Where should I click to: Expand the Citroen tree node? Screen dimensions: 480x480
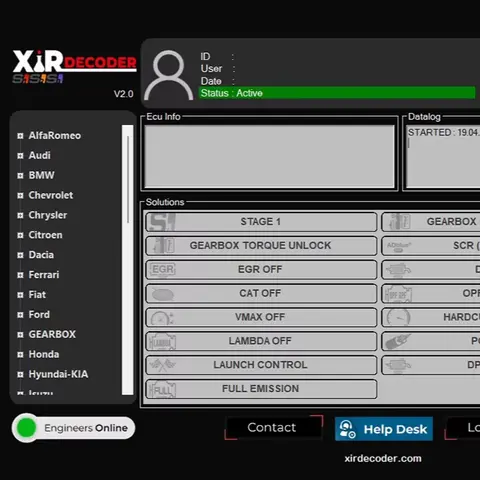coord(20,235)
